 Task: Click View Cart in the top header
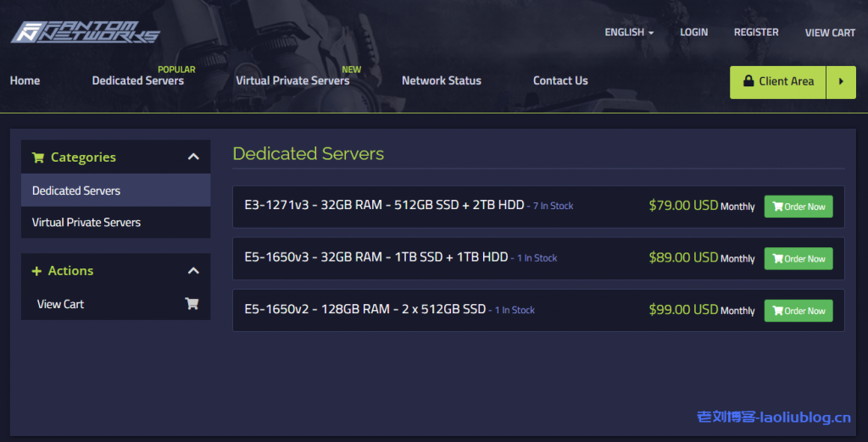[830, 32]
